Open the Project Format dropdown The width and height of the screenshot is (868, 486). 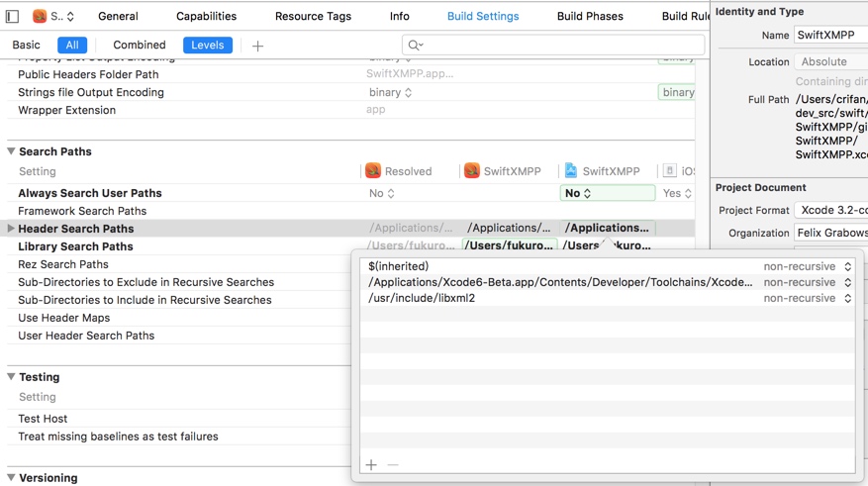click(830, 210)
